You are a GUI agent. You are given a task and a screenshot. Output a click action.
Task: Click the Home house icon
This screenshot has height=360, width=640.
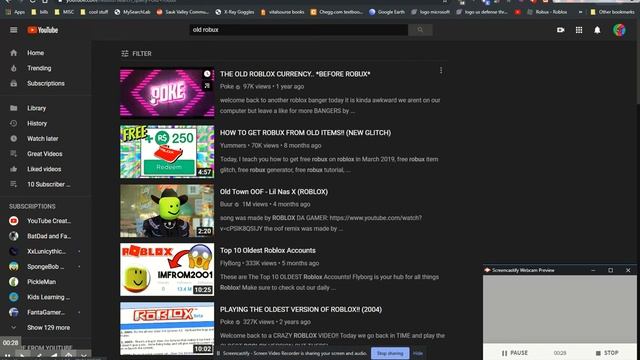pyautogui.click(x=13, y=53)
